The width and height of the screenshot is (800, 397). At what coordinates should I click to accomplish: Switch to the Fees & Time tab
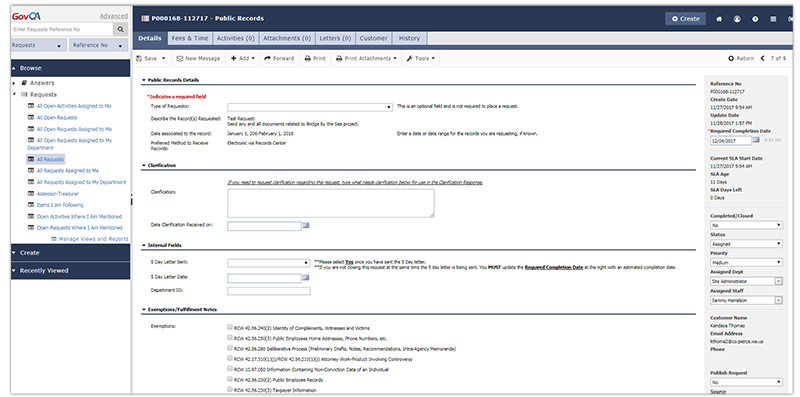190,38
